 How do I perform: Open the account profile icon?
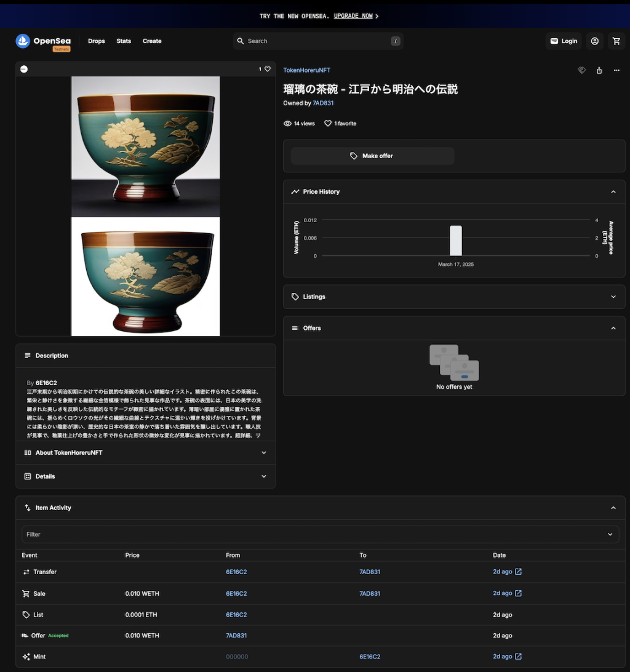click(595, 41)
